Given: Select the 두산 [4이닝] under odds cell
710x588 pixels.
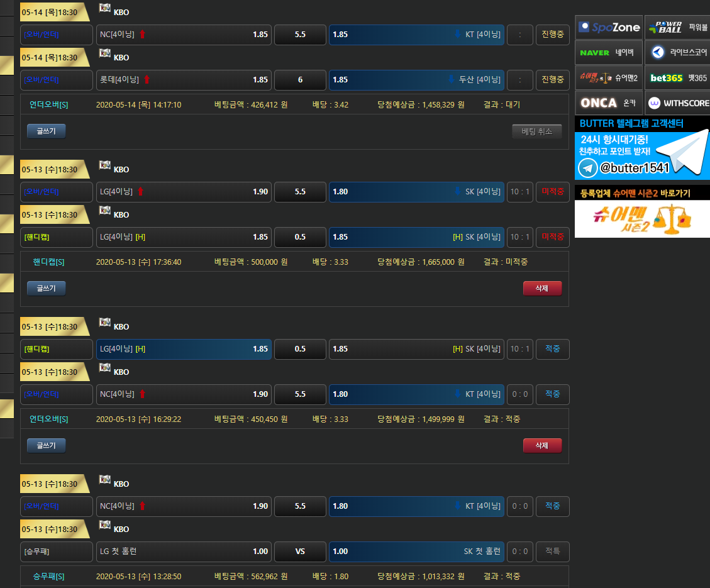Looking at the screenshot, I should pos(416,80).
